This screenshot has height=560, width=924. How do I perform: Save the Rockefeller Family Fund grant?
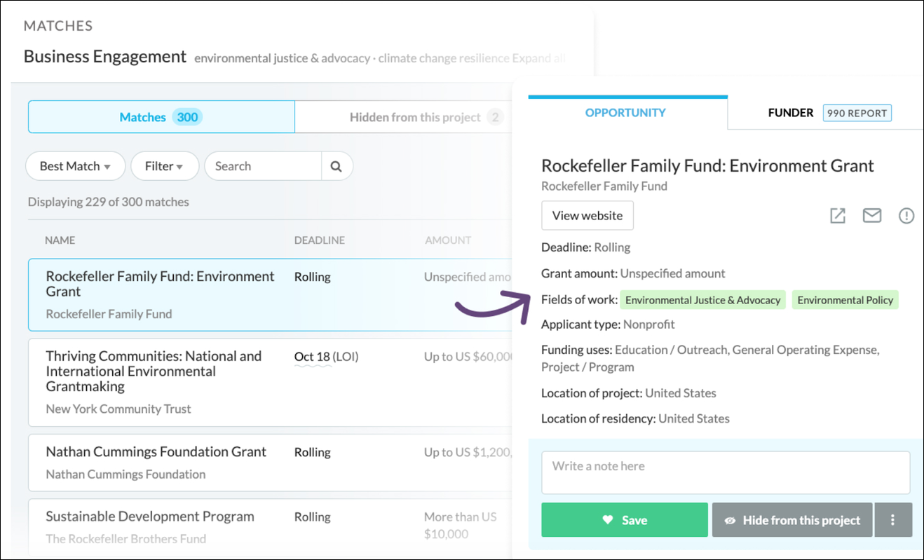[624, 519]
